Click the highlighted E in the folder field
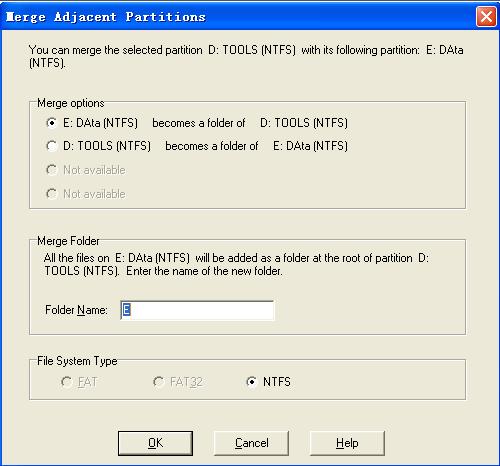Image resolution: width=500 pixels, height=466 pixels. [126, 310]
